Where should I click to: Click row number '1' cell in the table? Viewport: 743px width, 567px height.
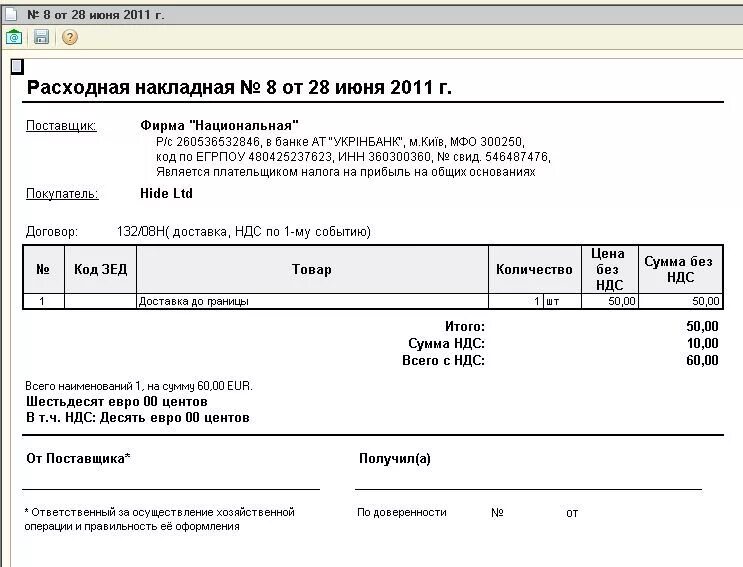43,301
